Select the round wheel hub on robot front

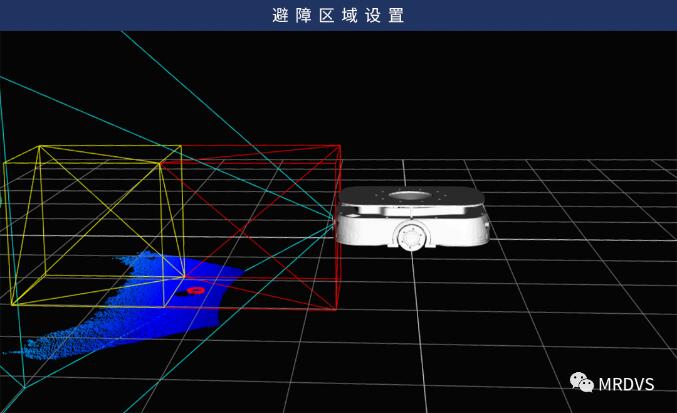(x=410, y=238)
